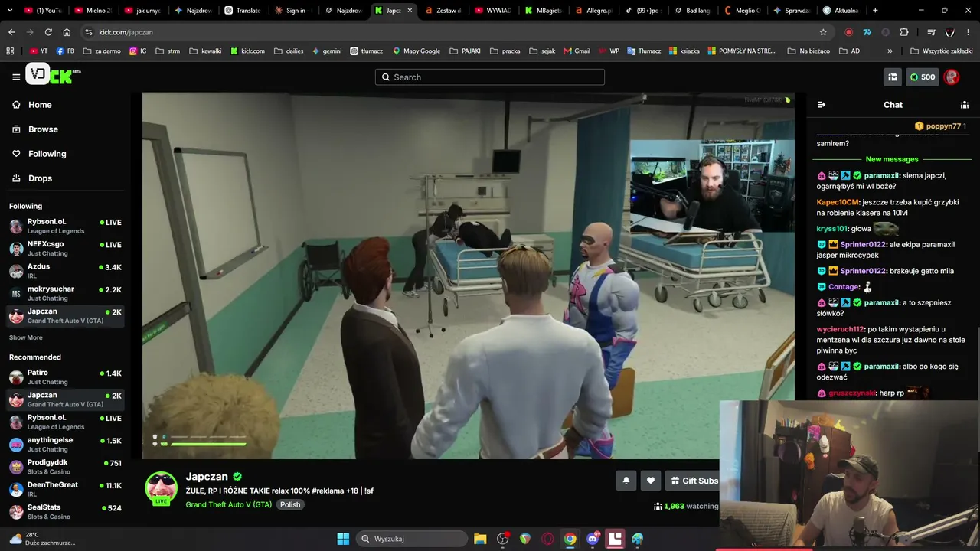
Task: Open the Kick hamburger sidebar menu
Action: coord(16,77)
